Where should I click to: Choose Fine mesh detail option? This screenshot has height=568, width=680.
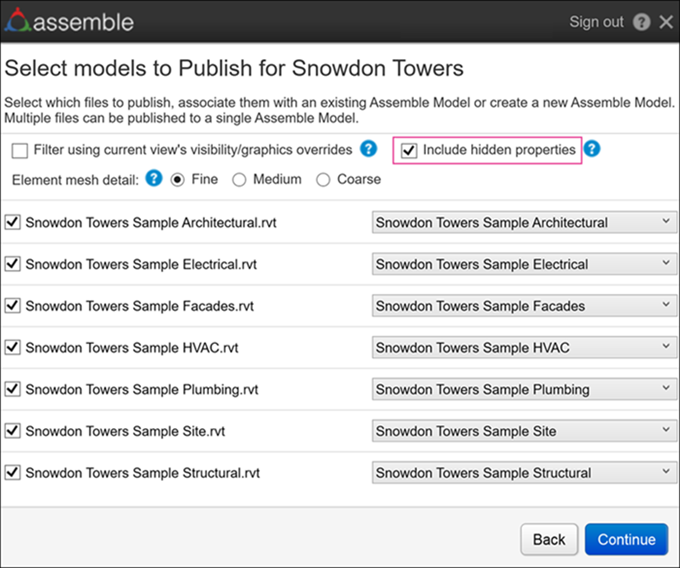(179, 180)
